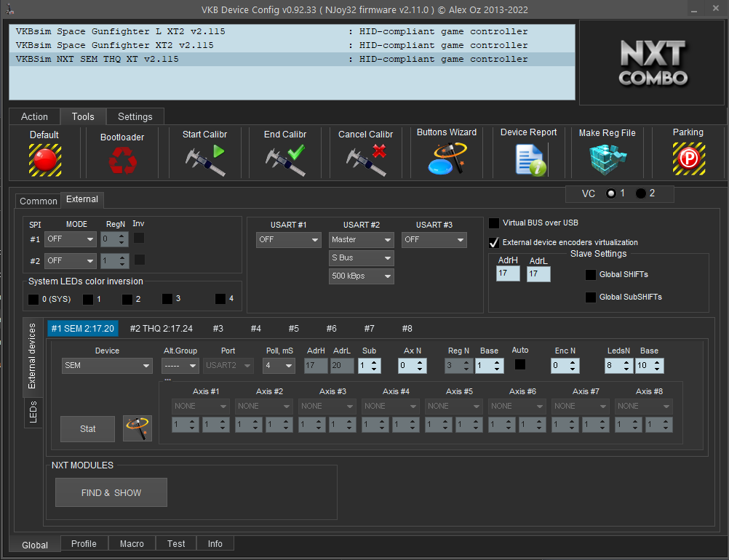Click the Default red button icon
Screen dimensions: 729x560
point(45,160)
